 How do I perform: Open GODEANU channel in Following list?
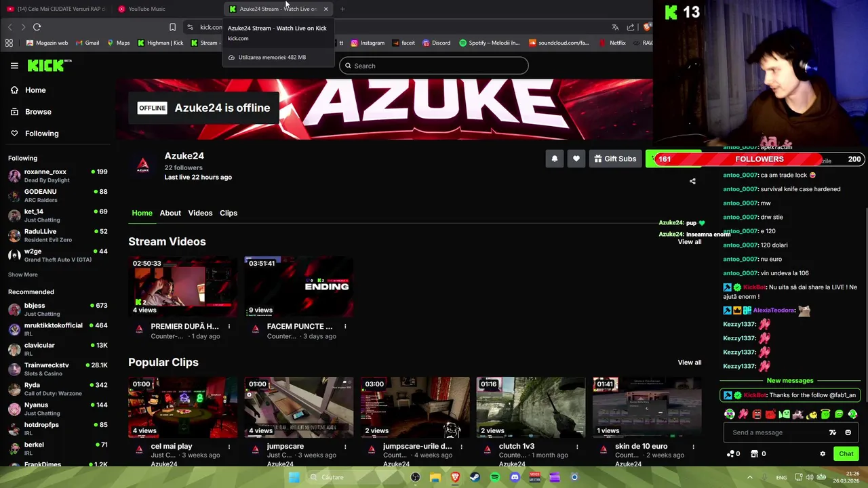(x=58, y=196)
